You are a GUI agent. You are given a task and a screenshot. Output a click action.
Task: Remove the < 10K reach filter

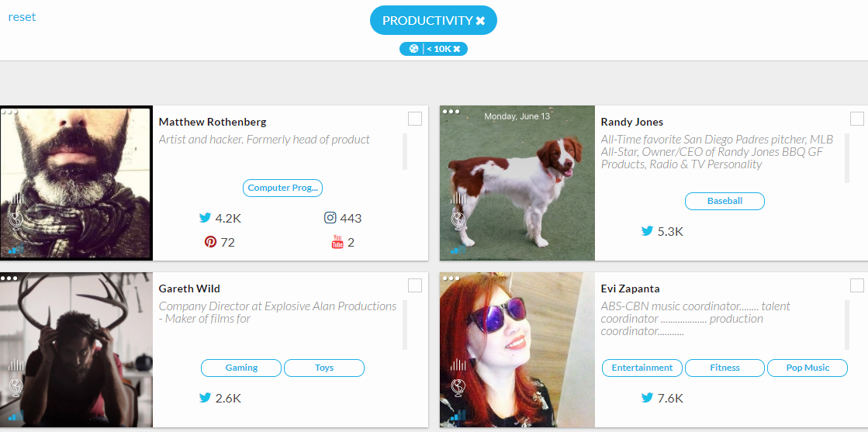click(x=457, y=49)
